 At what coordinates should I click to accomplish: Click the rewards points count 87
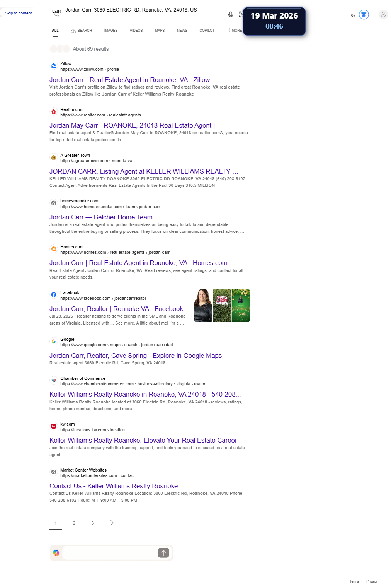click(x=353, y=15)
